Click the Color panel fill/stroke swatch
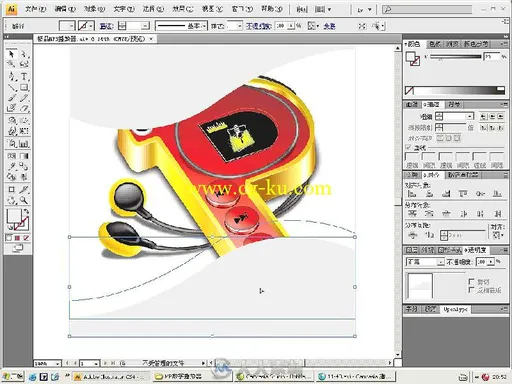The width and height of the screenshot is (512, 384). (x=413, y=59)
